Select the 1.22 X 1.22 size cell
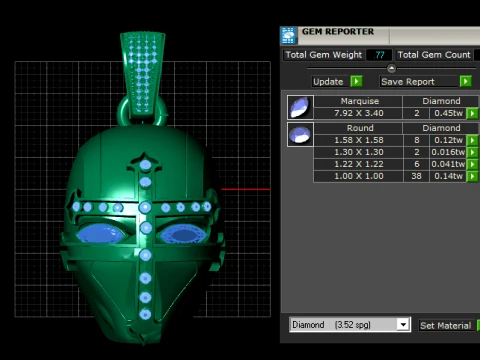This screenshot has width=480, height=360. point(359,164)
